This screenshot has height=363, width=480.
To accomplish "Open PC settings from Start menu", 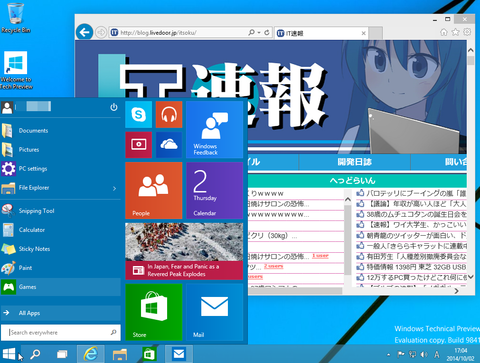I will point(60,169).
